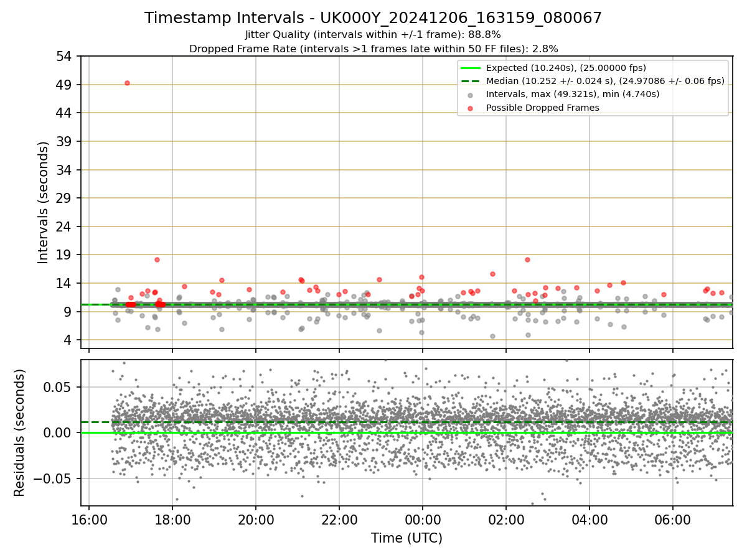Click the 'Possible Dropped Frames' legend entry

click(542, 108)
